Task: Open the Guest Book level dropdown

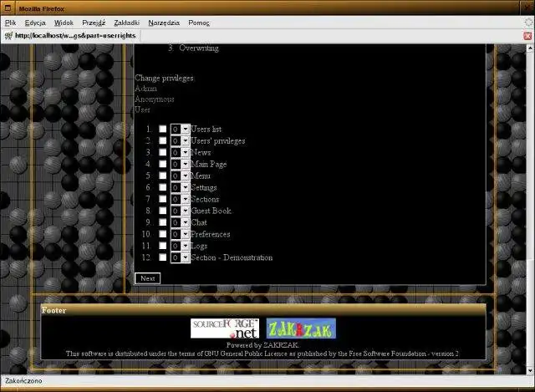Action: (181, 211)
